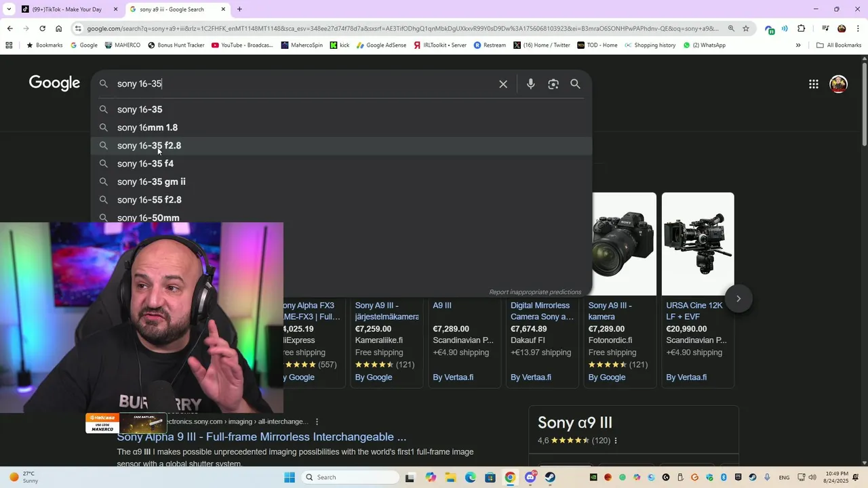
Task: Open Microsoft Store from the taskbar
Action: (x=490, y=477)
